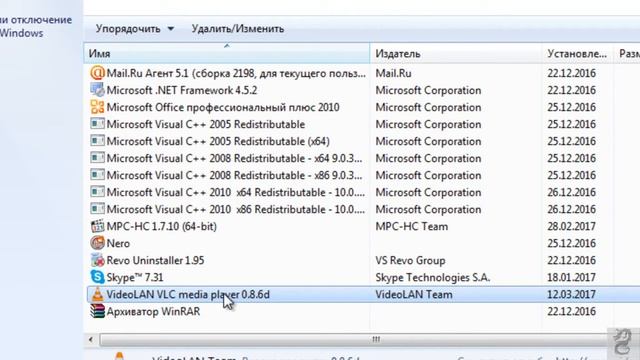Click the Skype icon in the list
The image size is (640, 360).
pyautogui.click(x=97, y=277)
